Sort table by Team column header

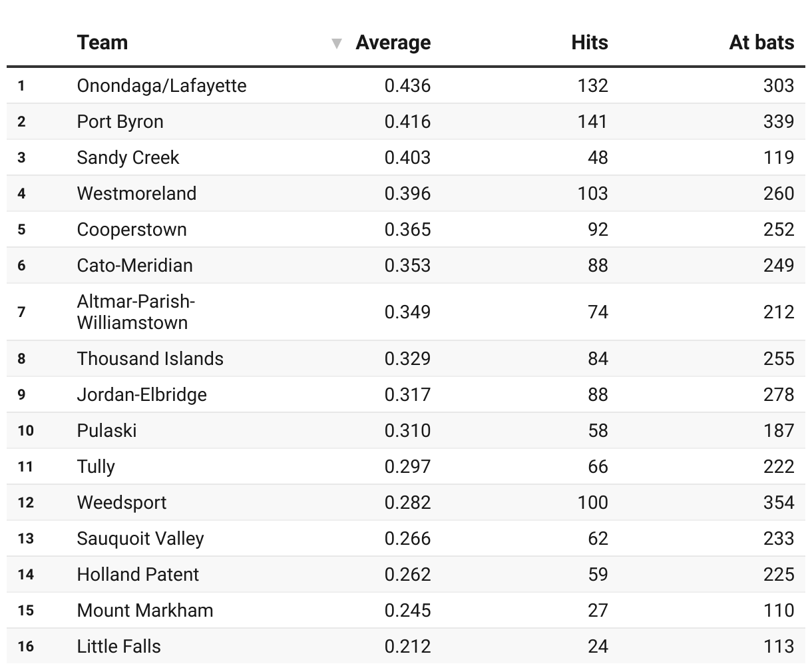tap(102, 43)
